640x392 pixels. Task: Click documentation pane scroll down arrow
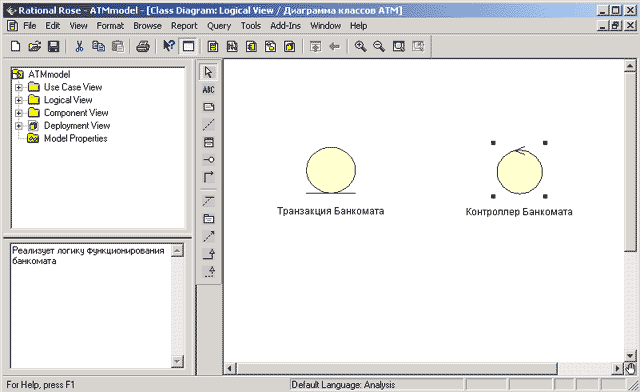177,361
